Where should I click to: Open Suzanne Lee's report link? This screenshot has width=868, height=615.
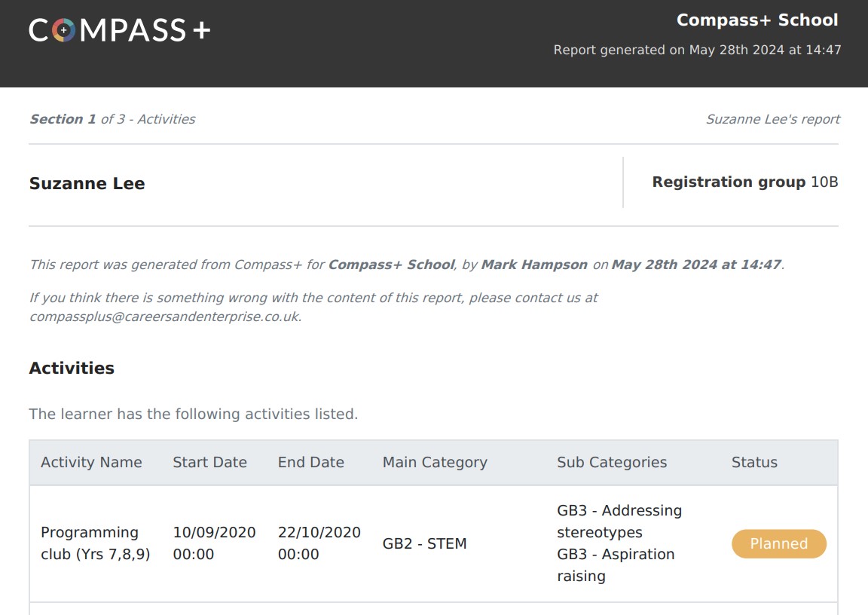(772, 119)
